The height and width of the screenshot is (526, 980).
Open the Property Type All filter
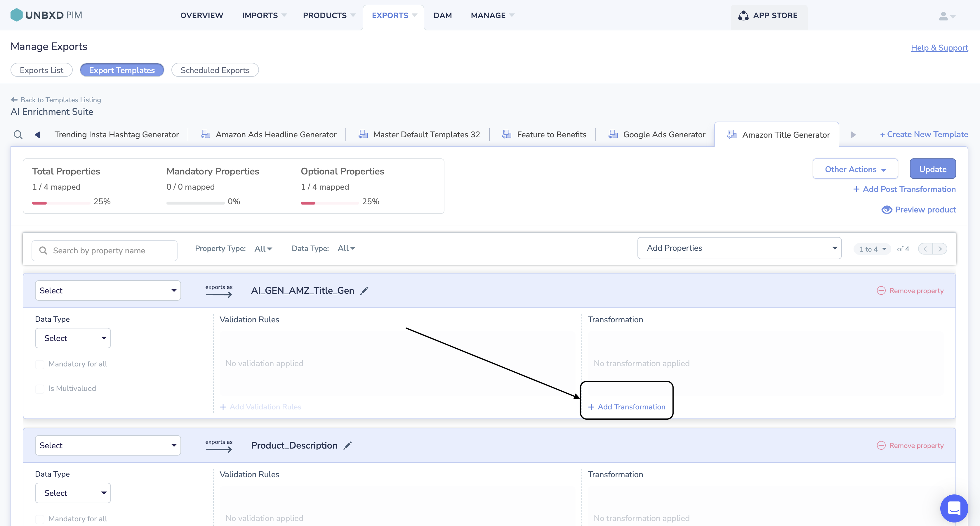click(x=263, y=249)
